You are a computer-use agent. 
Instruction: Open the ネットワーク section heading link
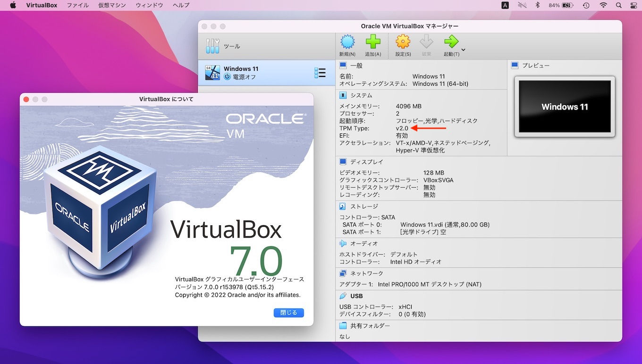click(367, 273)
